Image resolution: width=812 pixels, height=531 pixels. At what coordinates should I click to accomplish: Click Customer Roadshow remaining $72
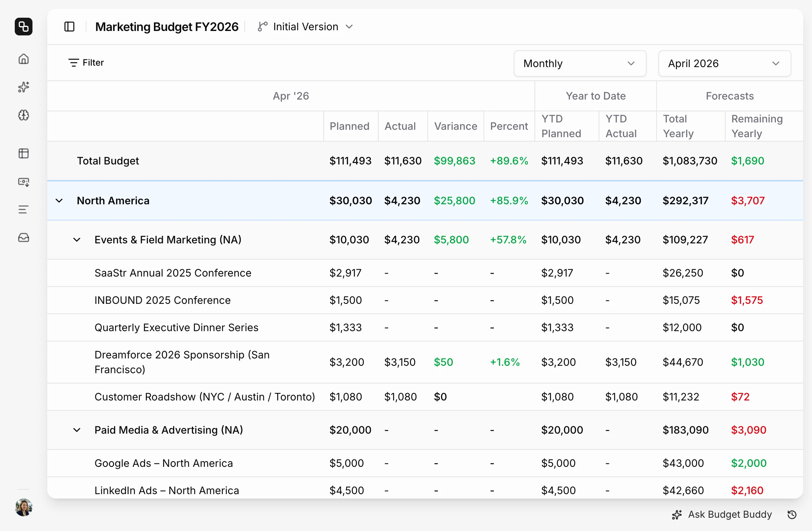pyautogui.click(x=740, y=397)
